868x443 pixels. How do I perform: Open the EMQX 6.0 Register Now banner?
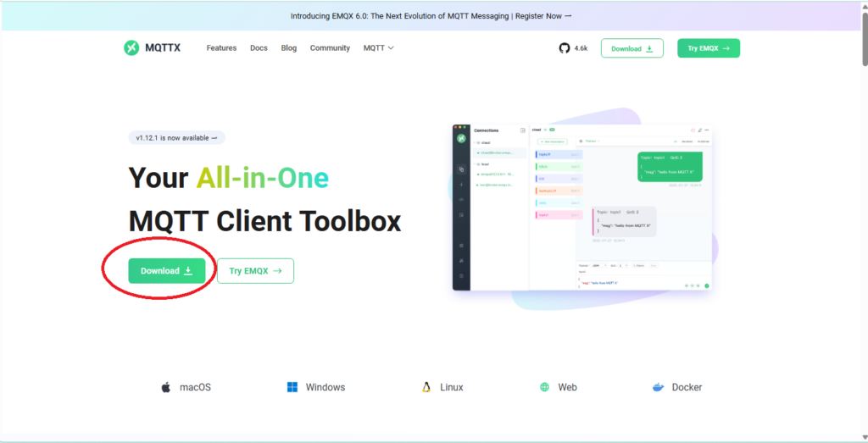(431, 15)
